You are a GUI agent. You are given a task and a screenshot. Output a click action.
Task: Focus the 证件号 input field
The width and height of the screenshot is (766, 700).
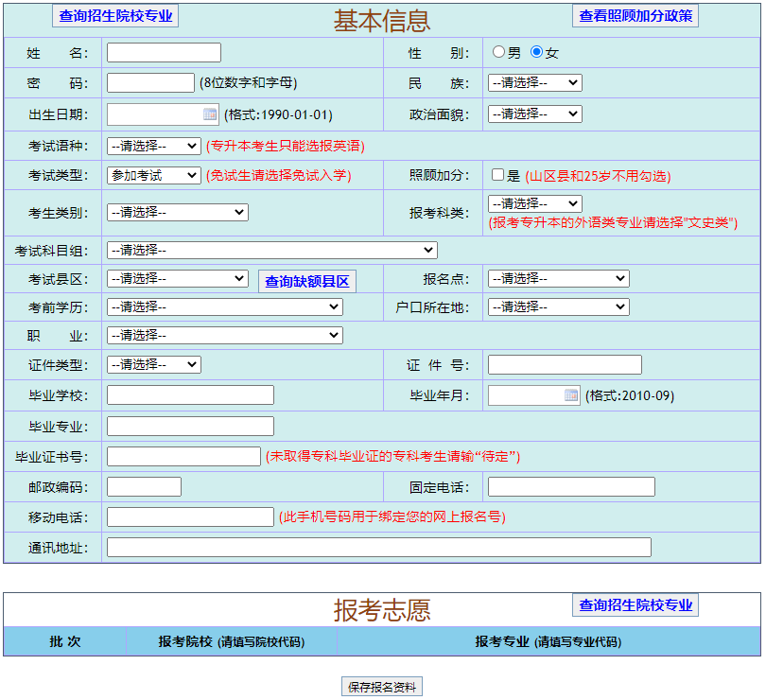point(565,365)
